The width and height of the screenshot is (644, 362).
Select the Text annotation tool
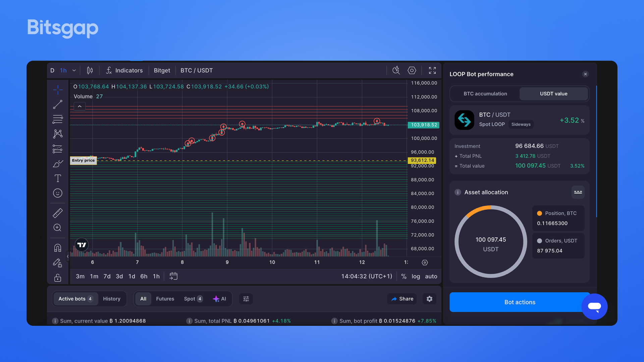pos(58,178)
